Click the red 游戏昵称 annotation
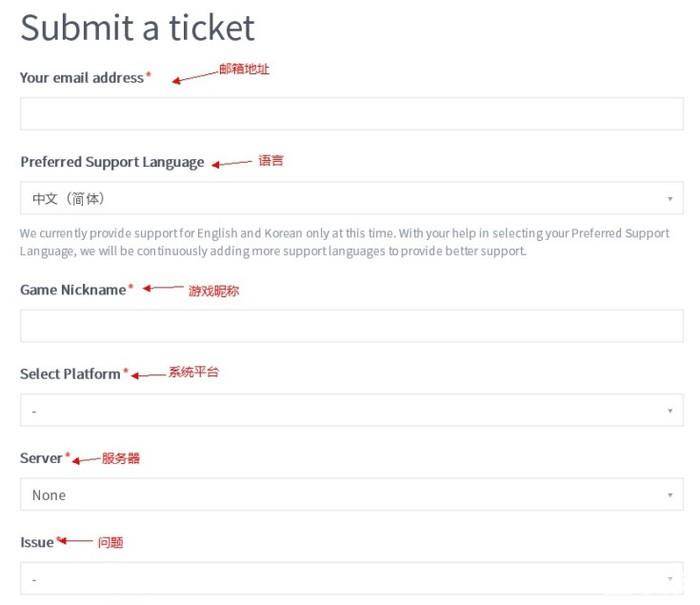 tap(214, 291)
